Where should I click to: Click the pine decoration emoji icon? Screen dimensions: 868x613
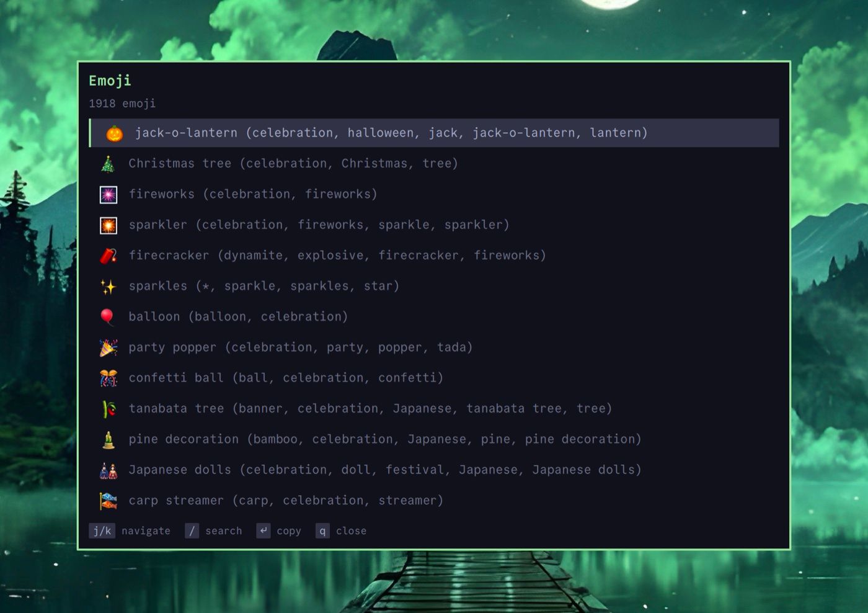[108, 439]
